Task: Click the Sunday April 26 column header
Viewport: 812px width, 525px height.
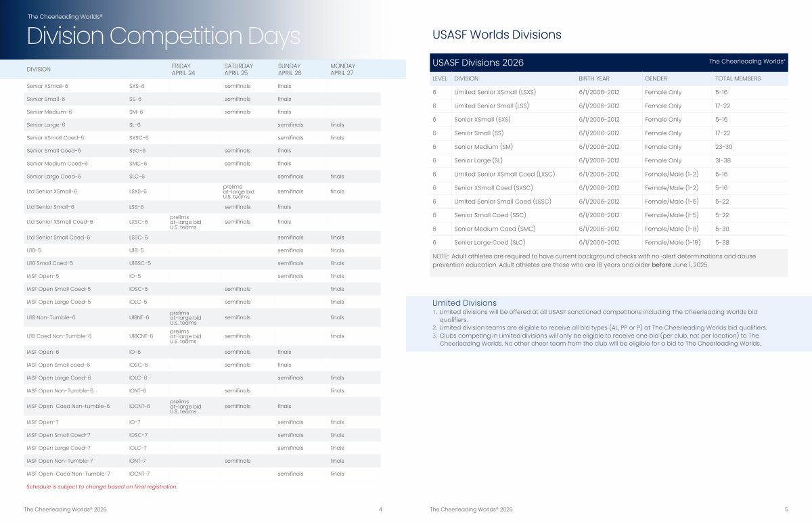Action: [290, 69]
